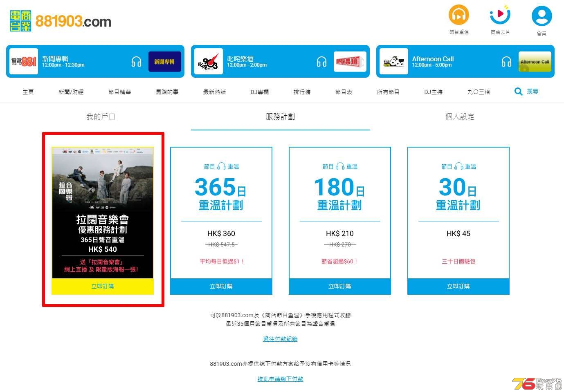Click the 180日 重溫計劃 heading
The height and width of the screenshot is (392, 564).
(x=339, y=194)
